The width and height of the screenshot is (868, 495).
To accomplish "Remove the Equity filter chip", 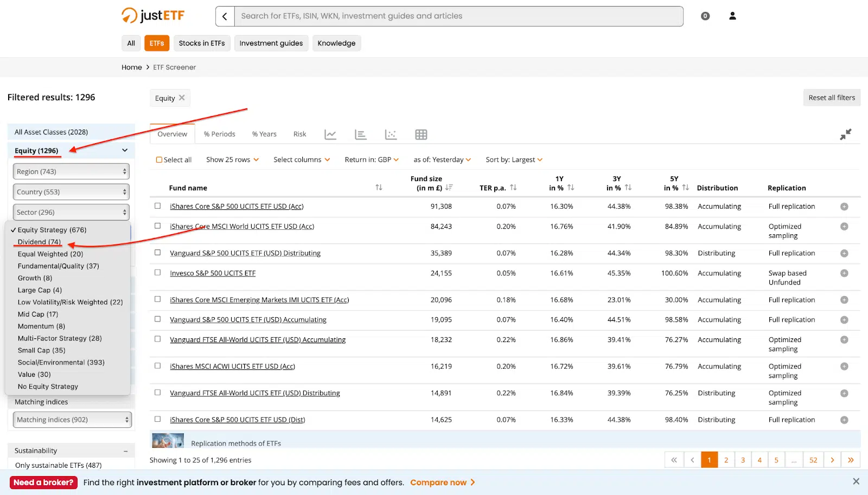I will click(x=182, y=98).
